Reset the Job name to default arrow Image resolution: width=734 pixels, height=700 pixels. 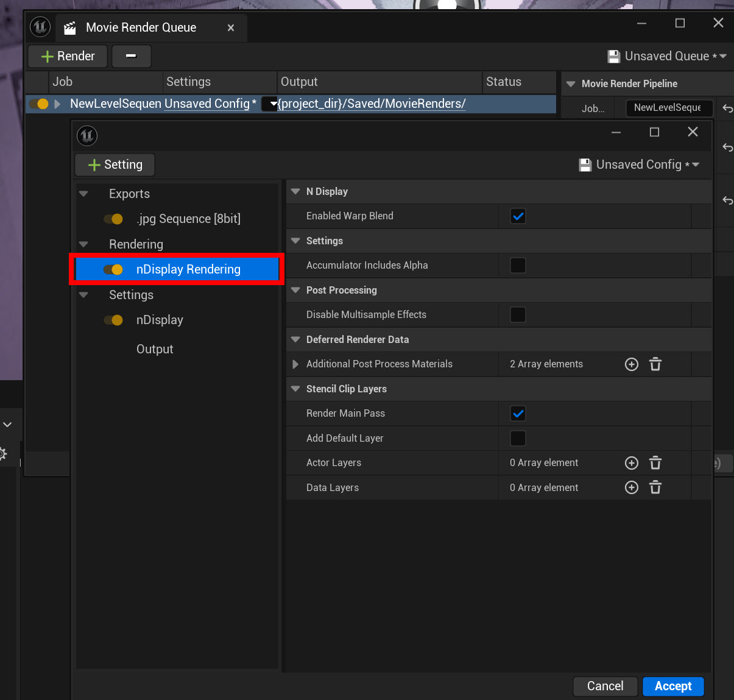pyautogui.click(x=727, y=108)
